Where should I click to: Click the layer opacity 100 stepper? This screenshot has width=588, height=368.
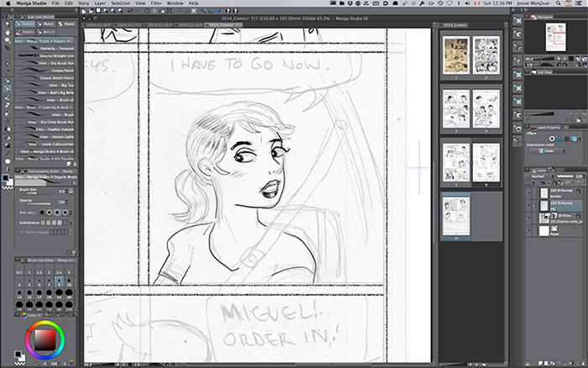(584, 176)
